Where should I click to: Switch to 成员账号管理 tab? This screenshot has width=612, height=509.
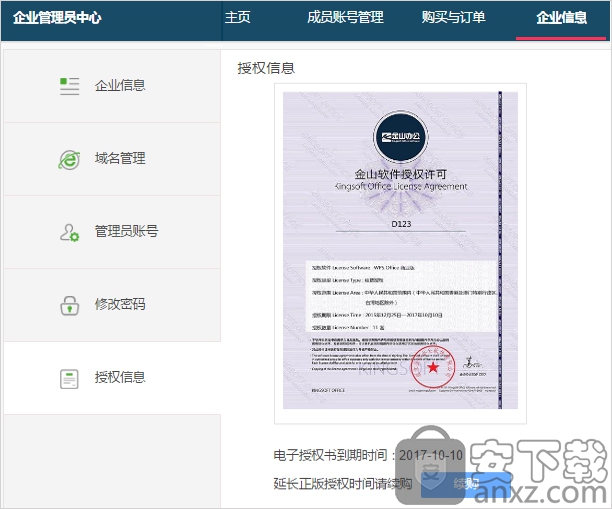coord(345,18)
